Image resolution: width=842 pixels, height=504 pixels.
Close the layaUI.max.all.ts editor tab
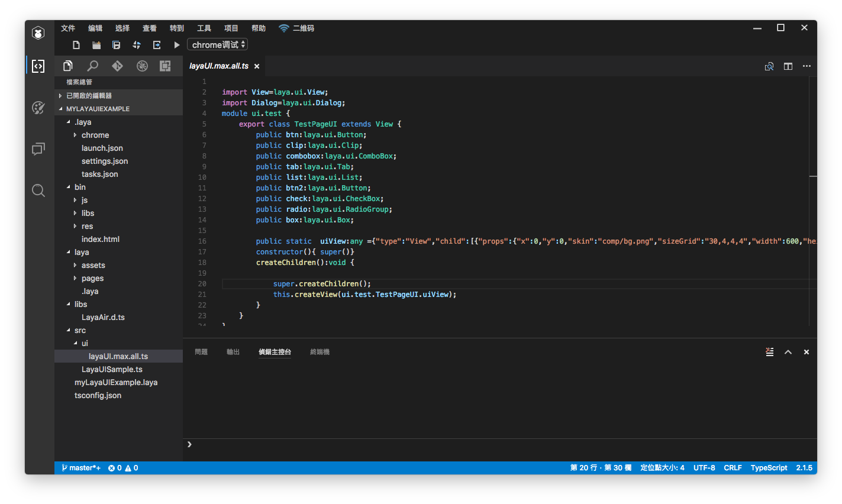[x=257, y=66]
